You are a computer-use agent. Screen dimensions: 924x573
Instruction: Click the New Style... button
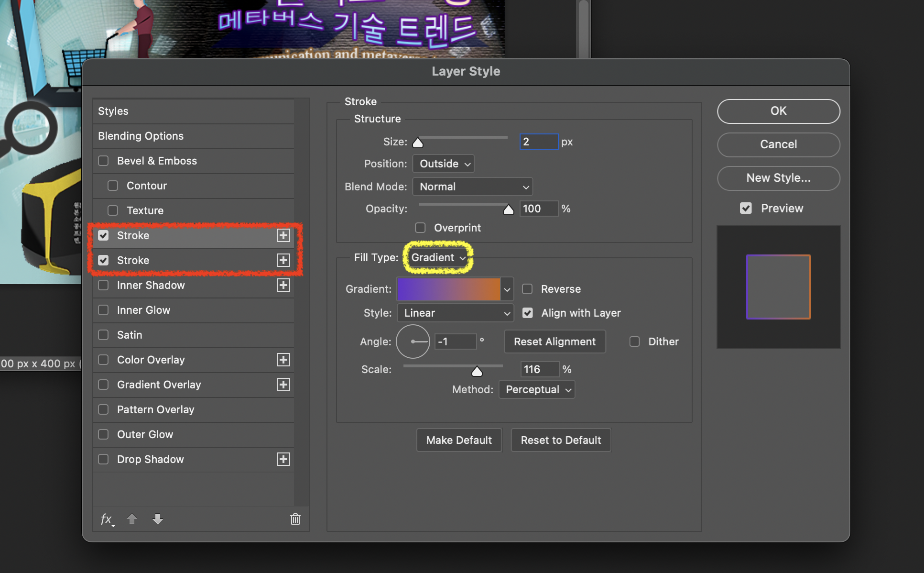tap(778, 178)
